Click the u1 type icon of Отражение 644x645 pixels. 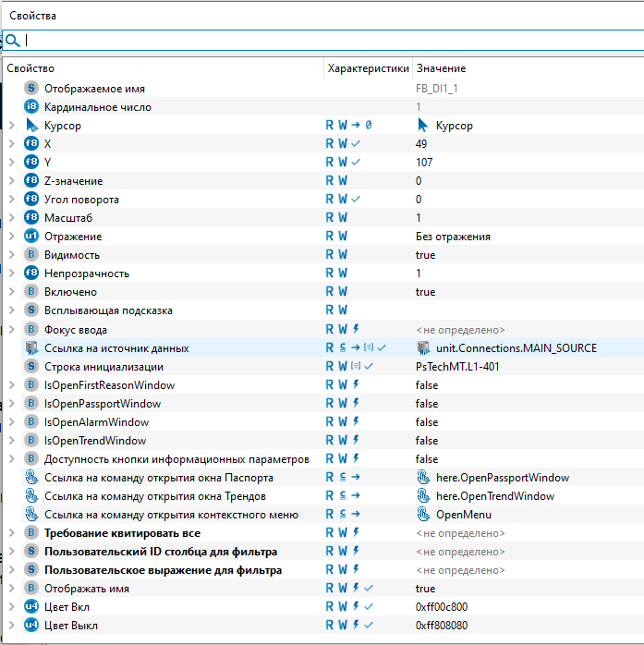click(x=31, y=237)
